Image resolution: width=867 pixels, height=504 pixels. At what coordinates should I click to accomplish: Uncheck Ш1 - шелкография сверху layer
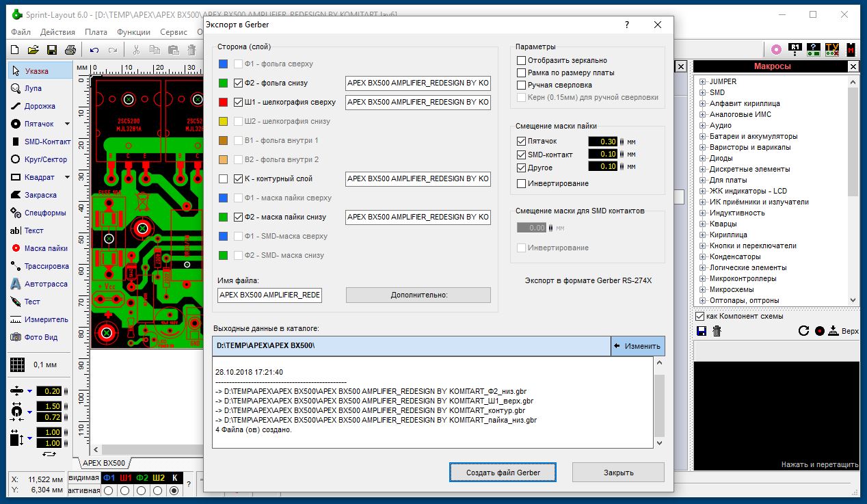click(x=238, y=102)
